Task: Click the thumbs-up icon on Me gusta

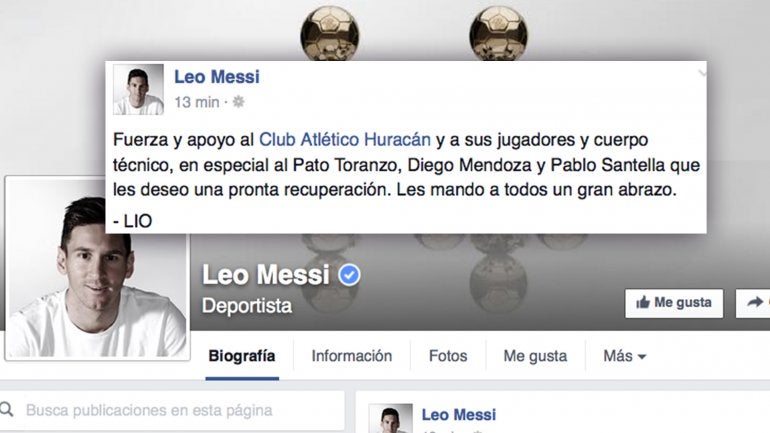Action: tap(643, 302)
